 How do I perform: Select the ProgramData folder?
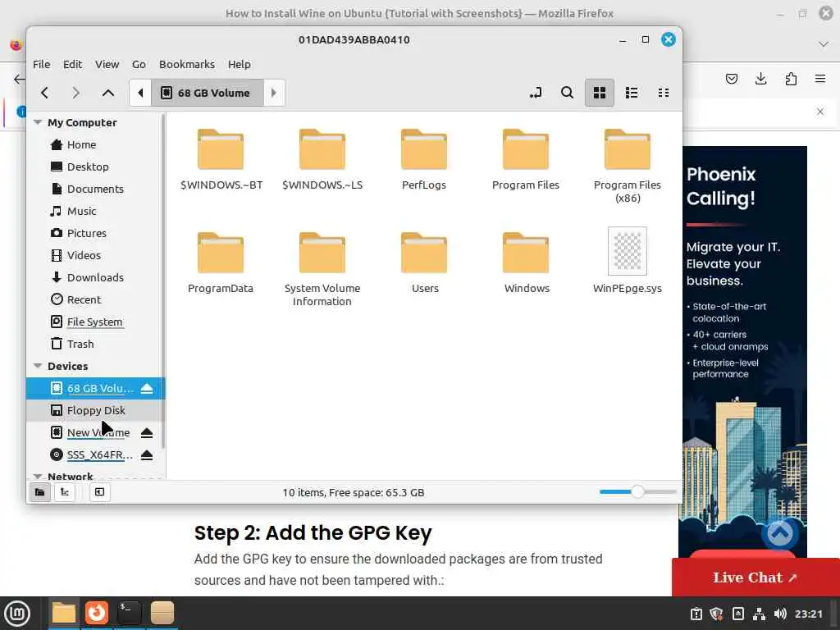click(x=220, y=263)
